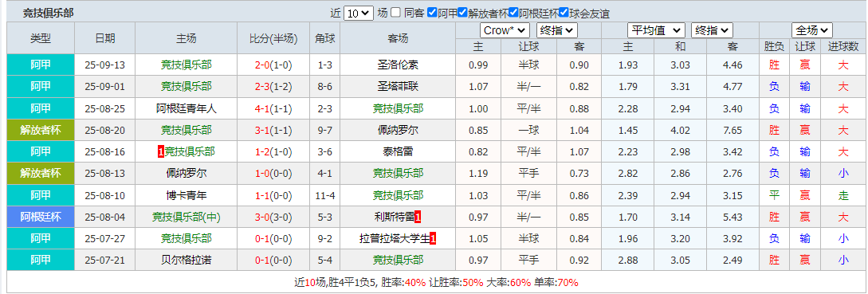Click the 进球数 column header
This screenshot has width=868, height=294.
pos(842,47)
